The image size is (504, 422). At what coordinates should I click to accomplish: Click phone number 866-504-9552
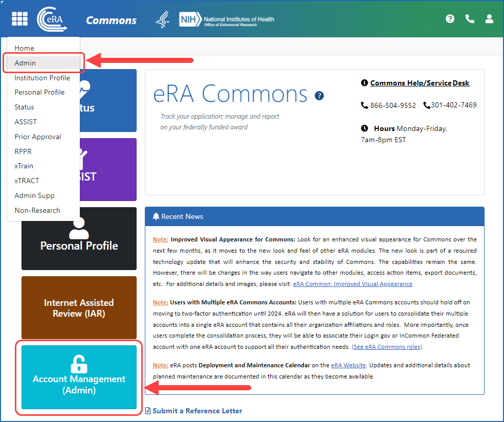click(x=393, y=105)
